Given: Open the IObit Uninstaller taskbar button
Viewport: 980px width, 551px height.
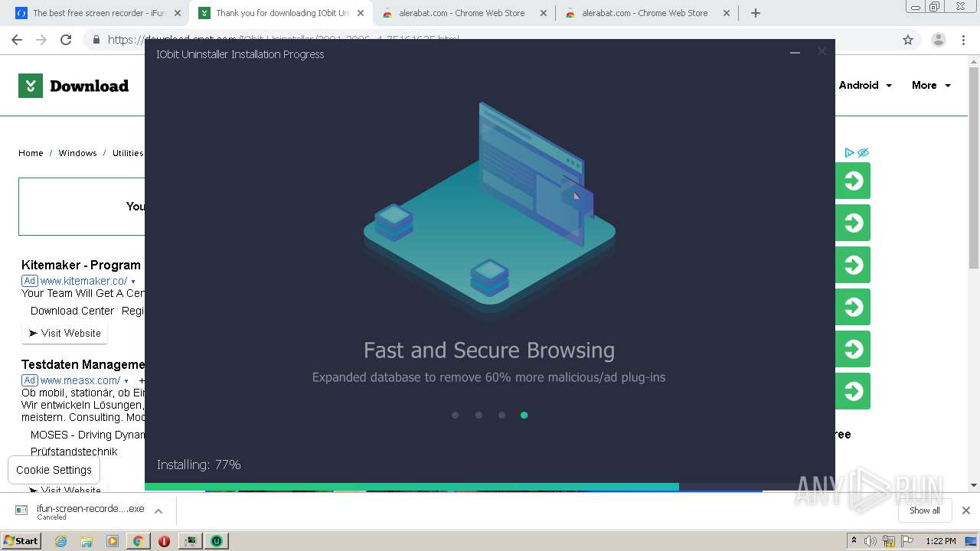Looking at the screenshot, I should 217,541.
